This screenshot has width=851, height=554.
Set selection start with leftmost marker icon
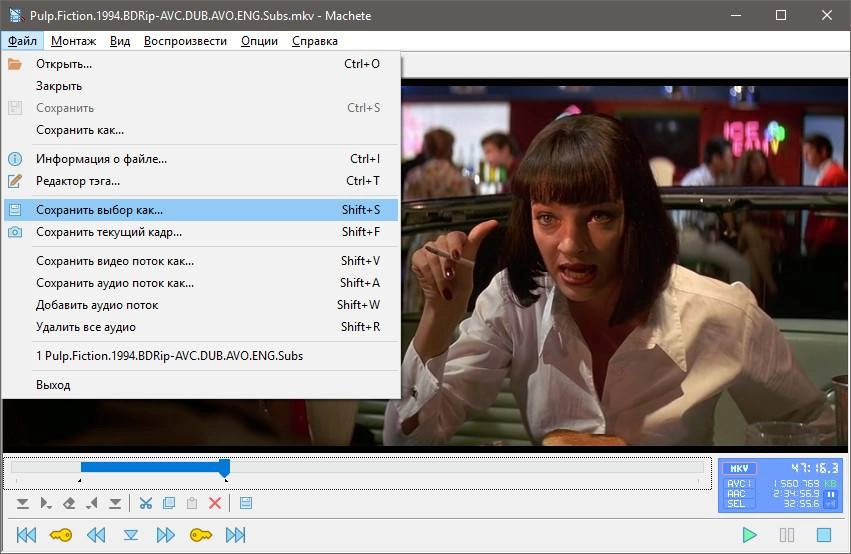[x=22, y=504]
